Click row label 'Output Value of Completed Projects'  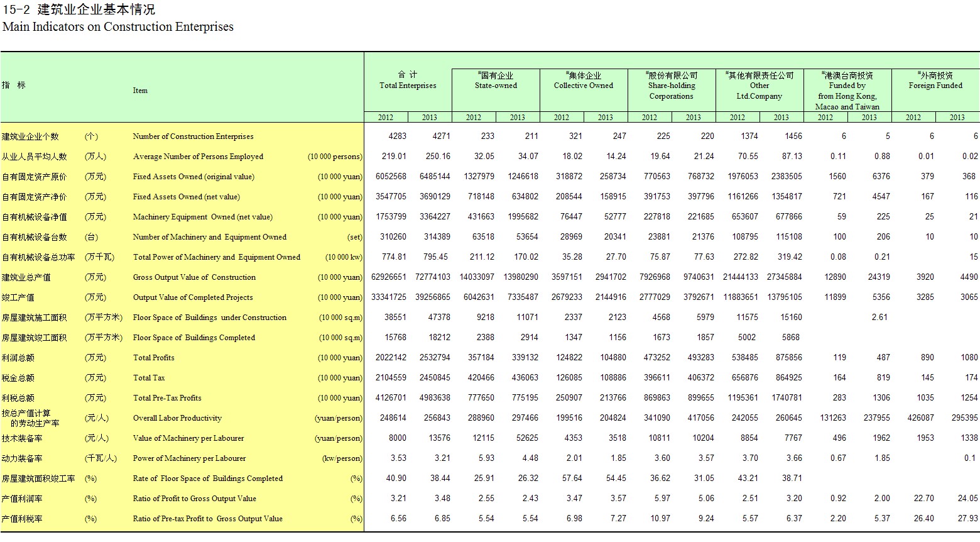(193, 297)
